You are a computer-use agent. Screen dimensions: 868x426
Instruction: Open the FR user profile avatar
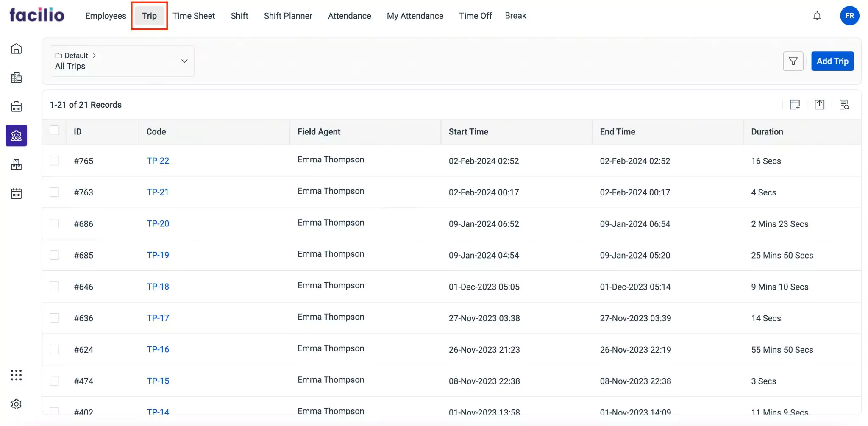tap(849, 16)
